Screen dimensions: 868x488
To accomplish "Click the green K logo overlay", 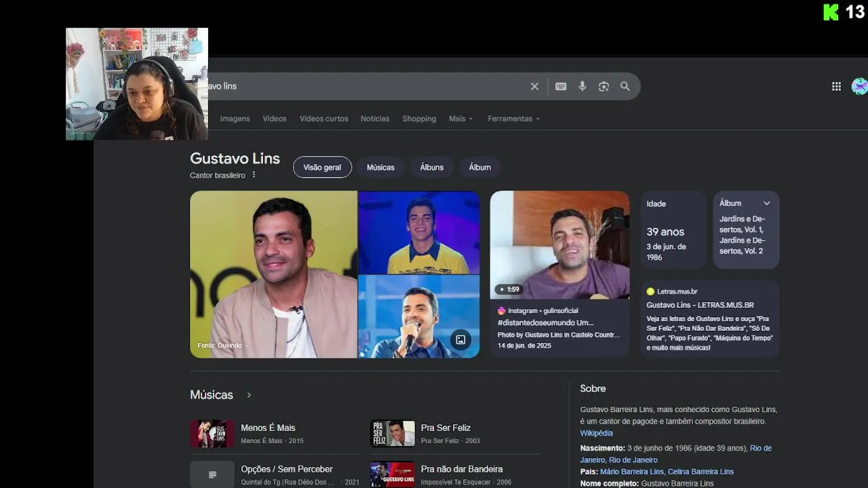I will 831,12.
